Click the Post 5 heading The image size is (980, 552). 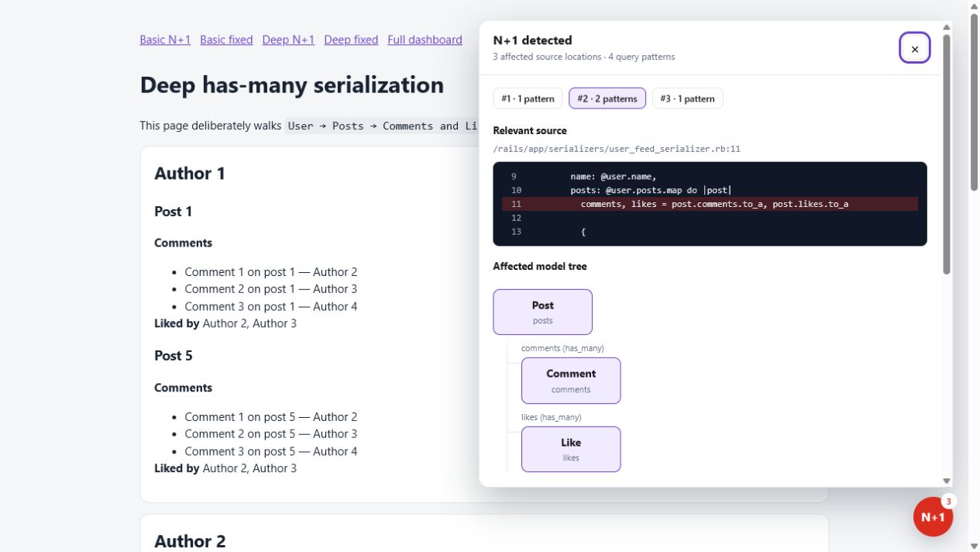coord(173,356)
